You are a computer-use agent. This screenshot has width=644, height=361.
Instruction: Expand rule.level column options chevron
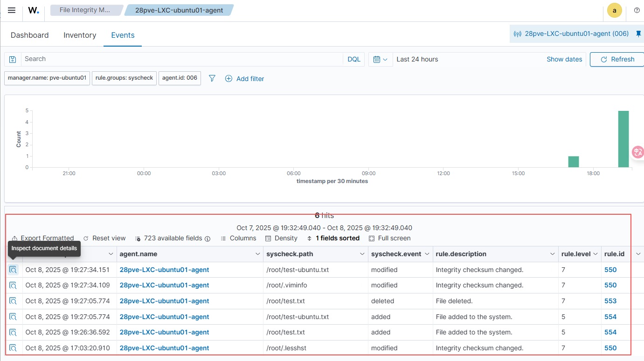coord(595,254)
